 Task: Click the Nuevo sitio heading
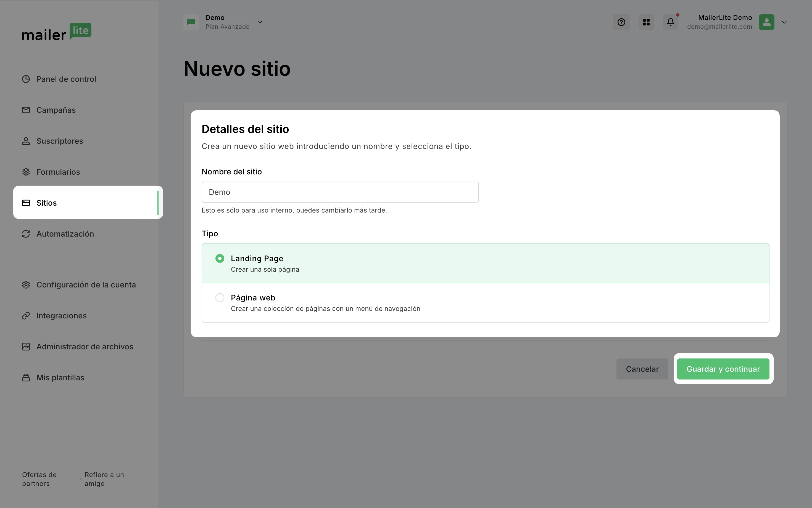[237, 69]
